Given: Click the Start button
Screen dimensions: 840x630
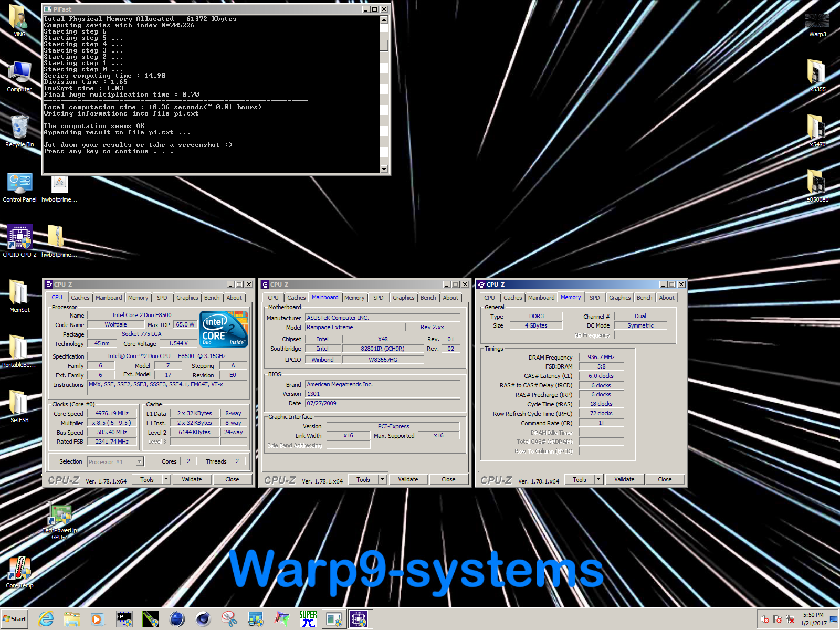Looking at the screenshot, I should tap(14, 619).
